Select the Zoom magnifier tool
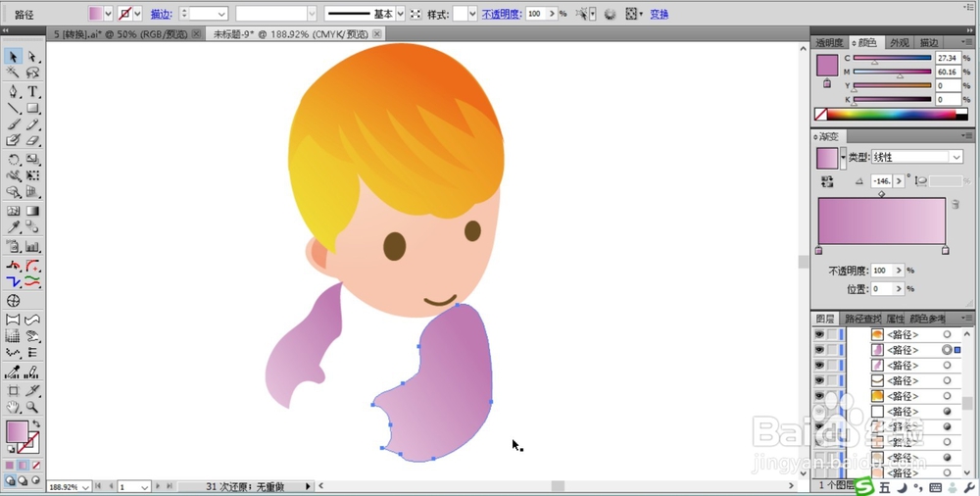This screenshot has width=980, height=496. [x=32, y=407]
